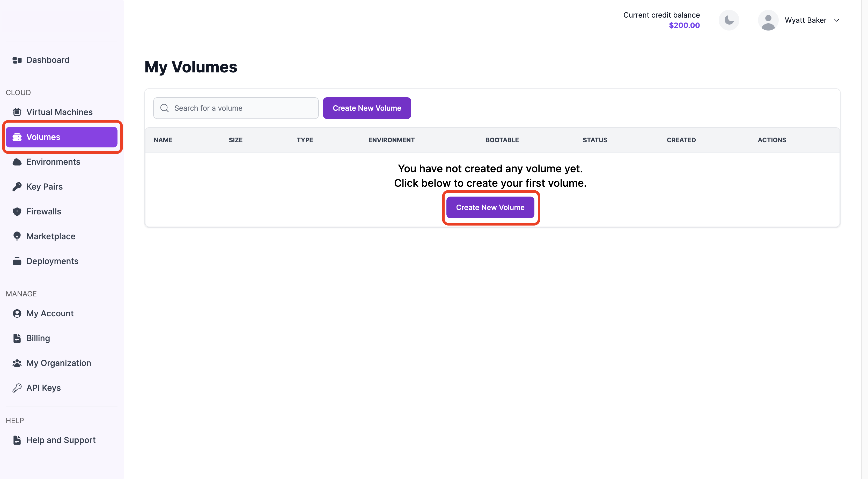The width and height of the screenshot is (868, 479).
Task: Open the Firewalls shield icon
Action: (x=17, y=212)
